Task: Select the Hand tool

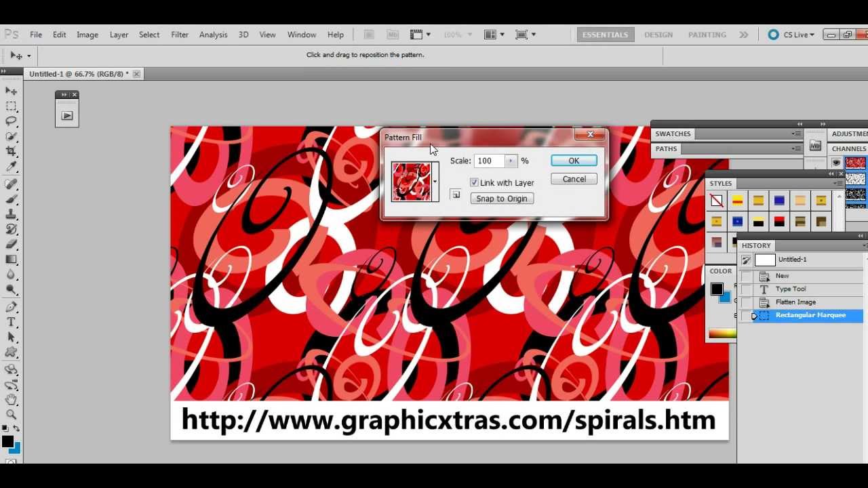Action: (x=11, y=399)
